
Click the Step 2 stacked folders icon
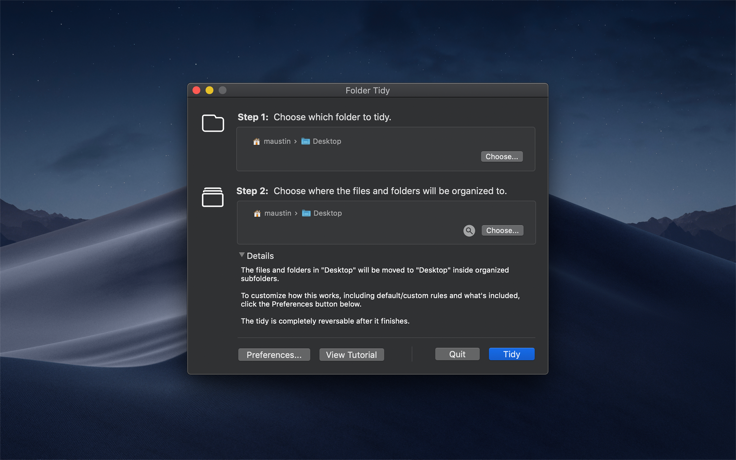[x=213, y=197]
